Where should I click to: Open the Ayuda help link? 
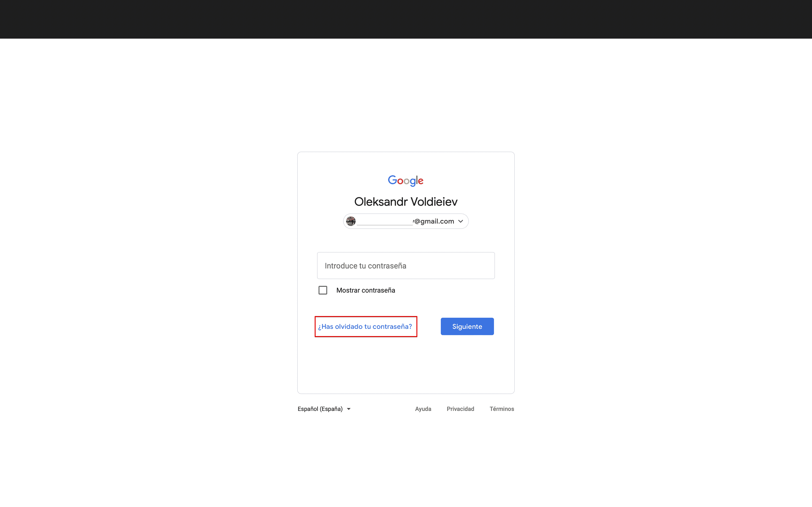(423, 409)
